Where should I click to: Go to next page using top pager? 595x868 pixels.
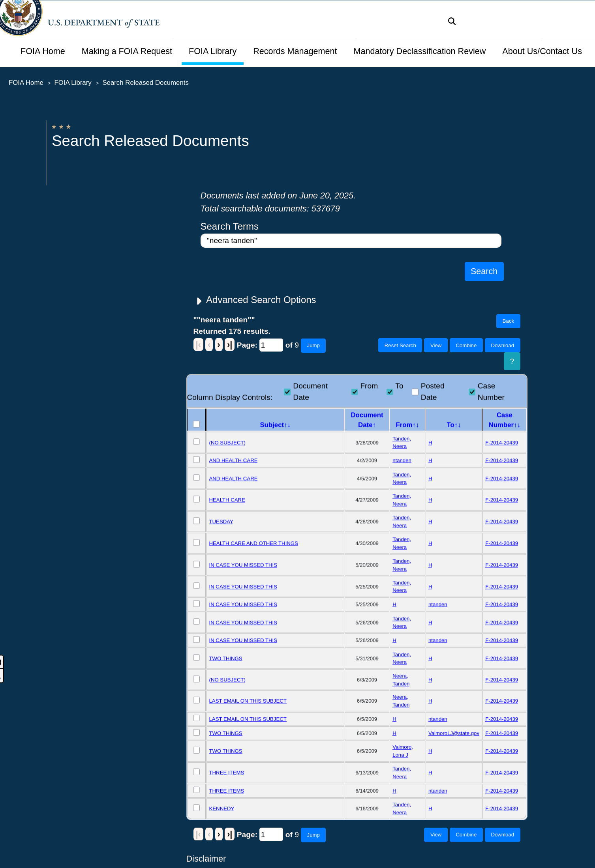click(x=219, y=345)
